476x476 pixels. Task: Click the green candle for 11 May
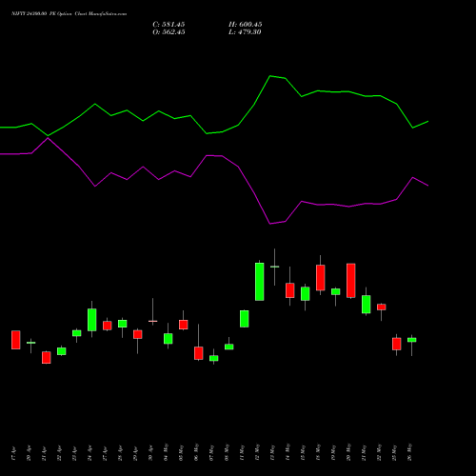(245, 319)
